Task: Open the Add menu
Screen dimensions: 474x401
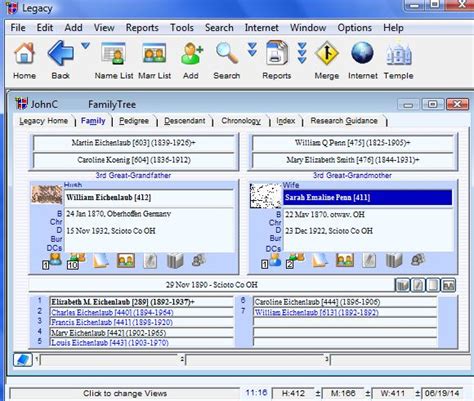Action: (x=73, y=28)
